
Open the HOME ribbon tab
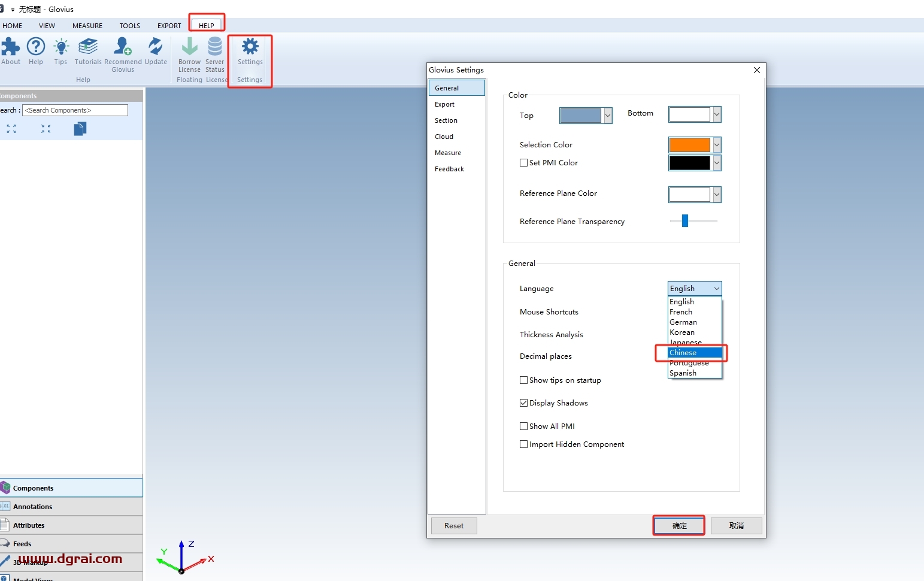click(x=12, y=26)
